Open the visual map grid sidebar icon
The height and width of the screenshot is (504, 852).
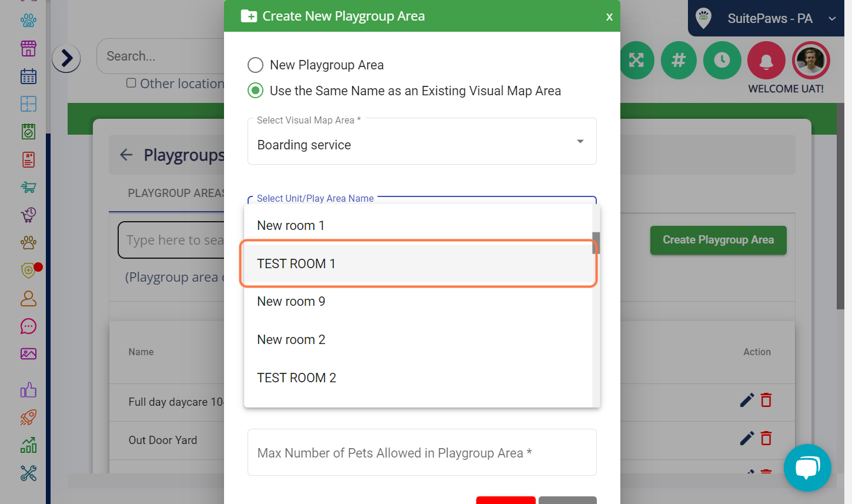pyautogui.click(x=28, y=104)
